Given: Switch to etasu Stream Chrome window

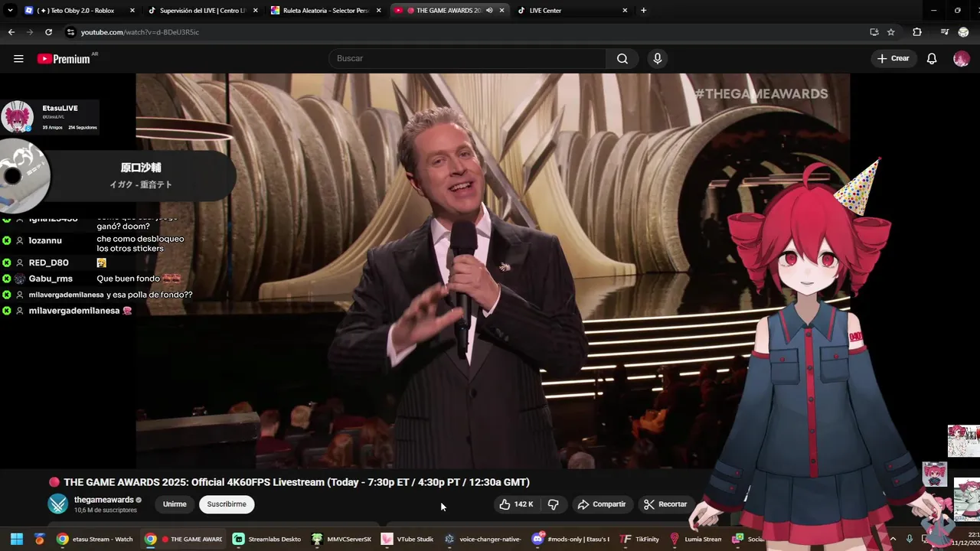Looking at the screenshot, I should tap(95, 540).
